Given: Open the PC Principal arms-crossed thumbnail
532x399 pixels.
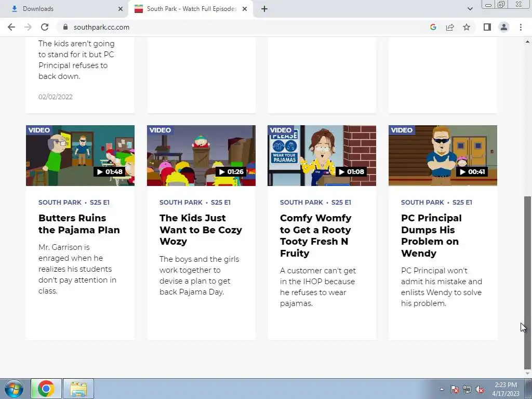Looking at the screenshot, I should [x=443, y=155].
